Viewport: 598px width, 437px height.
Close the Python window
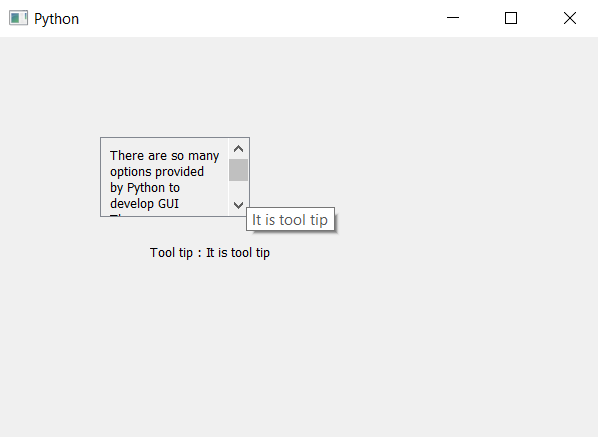point(569,18)
